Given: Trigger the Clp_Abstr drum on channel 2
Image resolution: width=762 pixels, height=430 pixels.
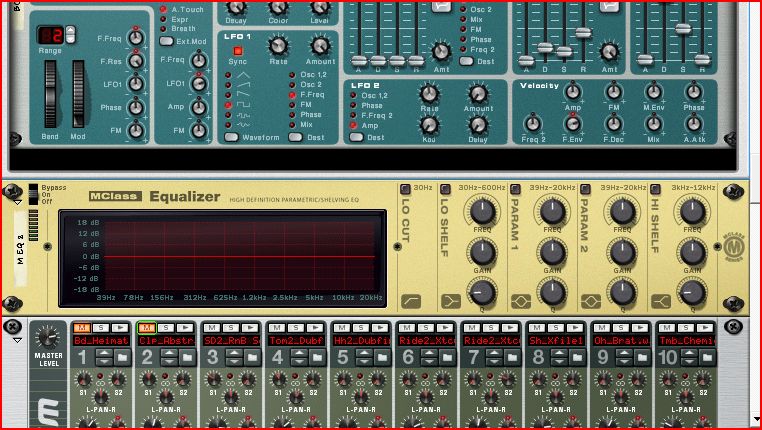Looking at the screenshot, I should point(185,328).
